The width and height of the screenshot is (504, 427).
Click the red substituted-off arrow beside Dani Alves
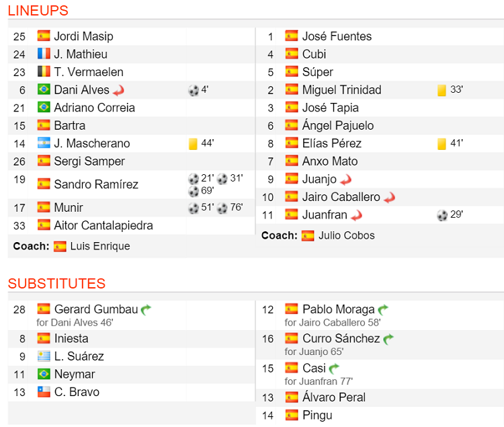coord(119,90)
